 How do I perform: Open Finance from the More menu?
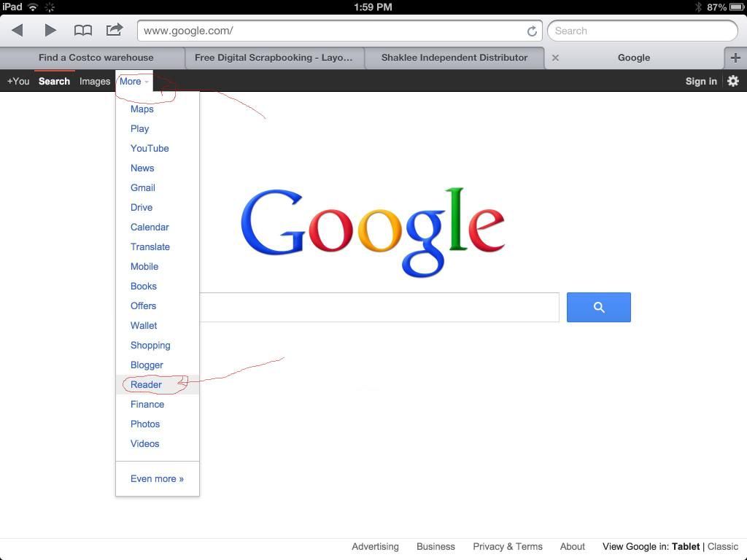pyautogui.click(x=147, y=404)
